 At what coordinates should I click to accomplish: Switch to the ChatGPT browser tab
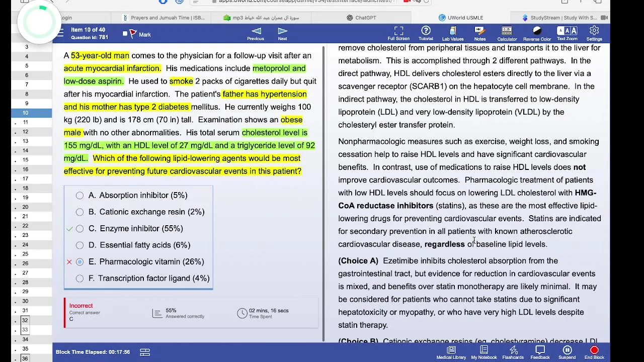coord(361,18)
